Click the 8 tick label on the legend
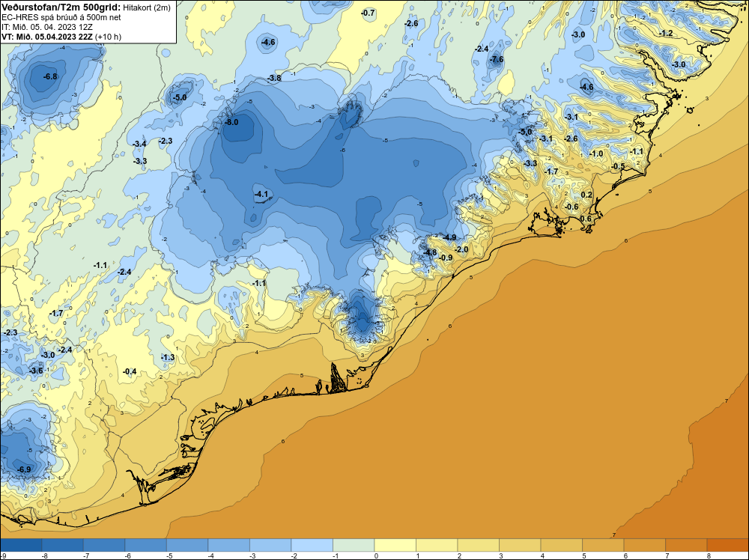The image size is (749, 560). click(709, 556)
